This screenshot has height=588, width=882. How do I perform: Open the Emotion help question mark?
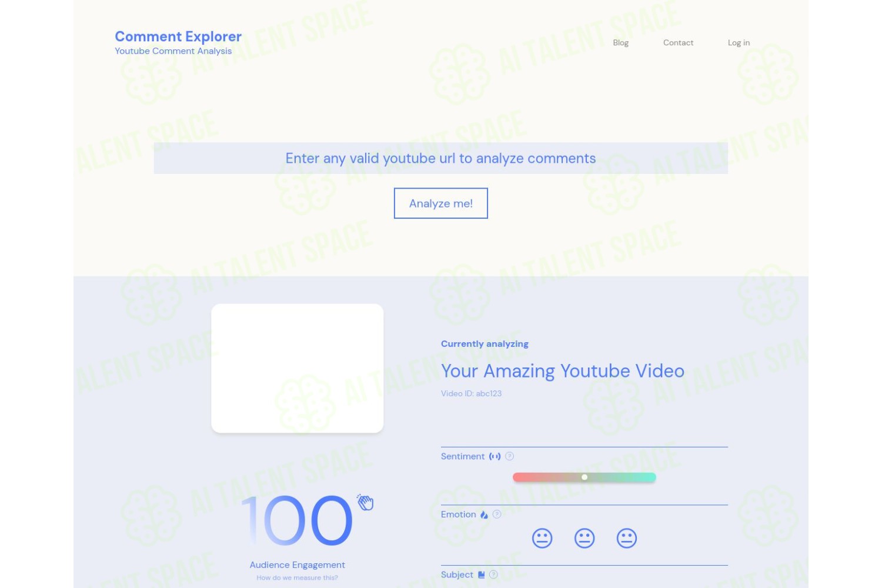(x=497, y=514)
